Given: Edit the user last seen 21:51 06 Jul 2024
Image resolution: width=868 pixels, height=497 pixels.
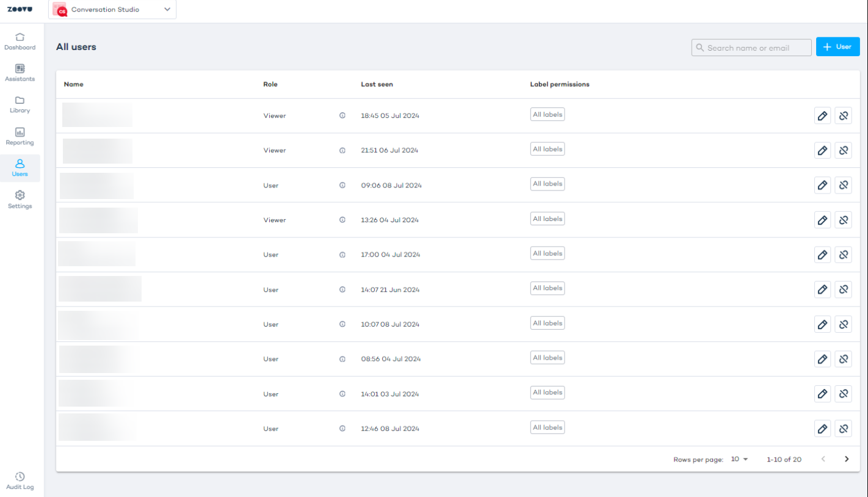Looking at the screenshot, I should tap(823, 151).
